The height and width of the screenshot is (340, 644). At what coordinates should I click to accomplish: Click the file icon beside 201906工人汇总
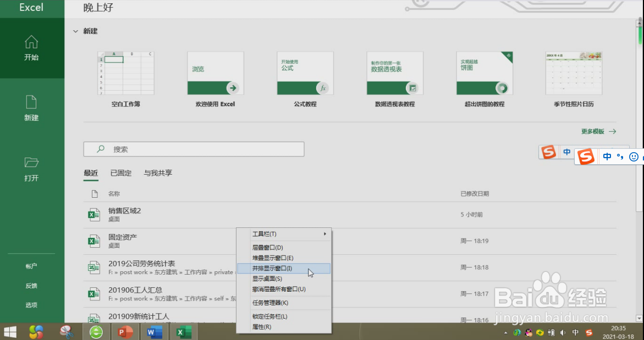coord(94,294)
